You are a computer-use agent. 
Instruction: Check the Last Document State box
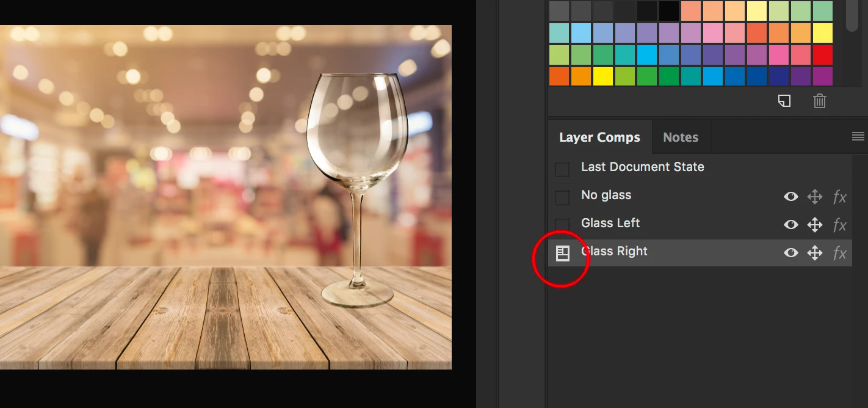pos(562,169)
